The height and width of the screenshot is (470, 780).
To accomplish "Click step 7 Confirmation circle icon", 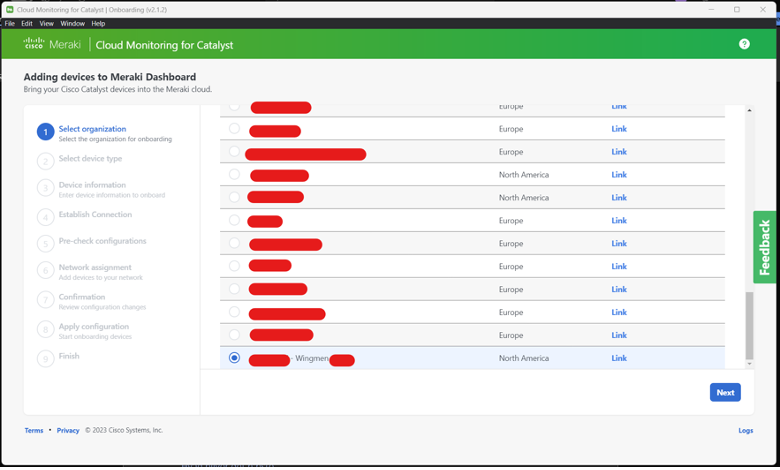I will (45, 300).
